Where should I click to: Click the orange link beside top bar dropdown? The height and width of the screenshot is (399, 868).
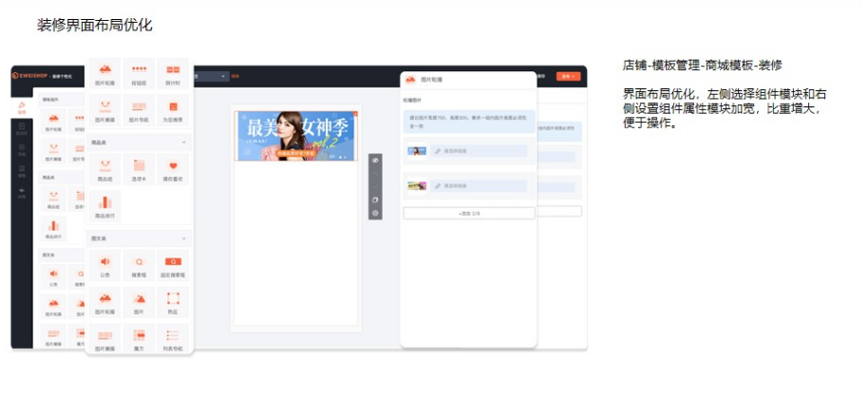[x=235, y=76]
